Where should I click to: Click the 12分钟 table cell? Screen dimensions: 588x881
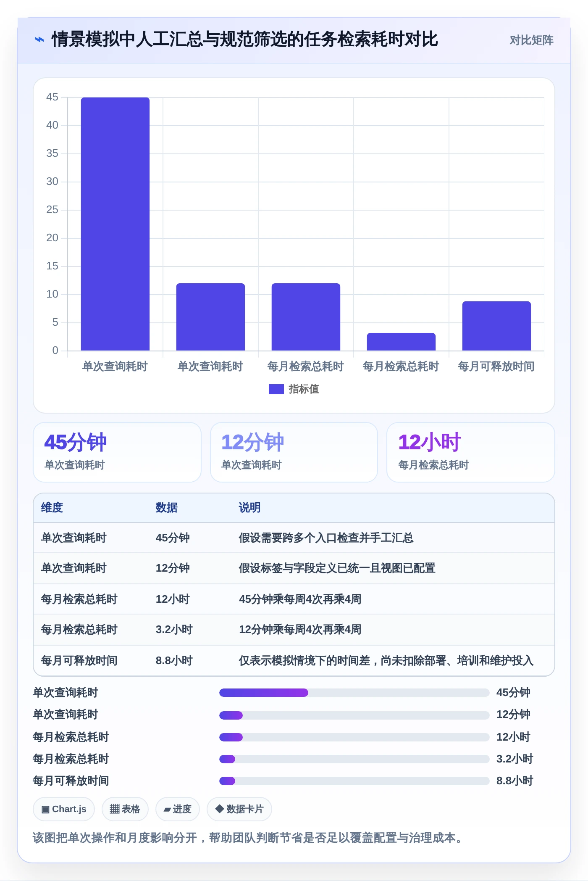click(173, 568)
